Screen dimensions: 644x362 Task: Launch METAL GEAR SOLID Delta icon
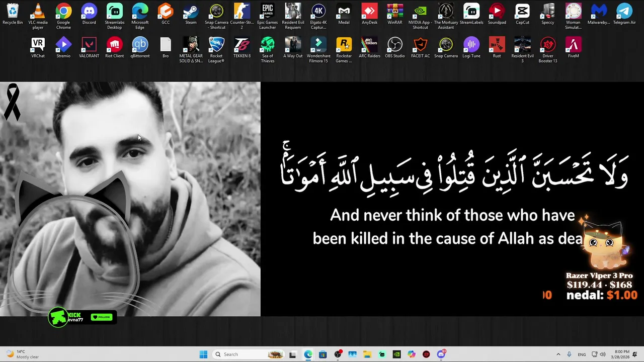(x=191, y=50)
